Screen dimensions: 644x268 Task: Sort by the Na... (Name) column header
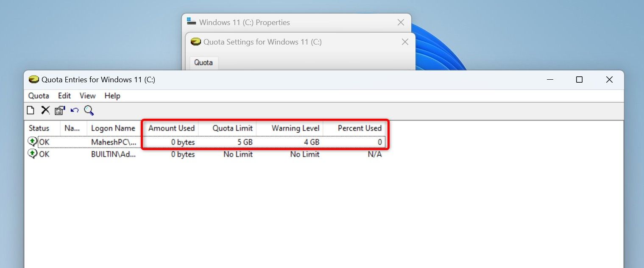tap(73, 128)
